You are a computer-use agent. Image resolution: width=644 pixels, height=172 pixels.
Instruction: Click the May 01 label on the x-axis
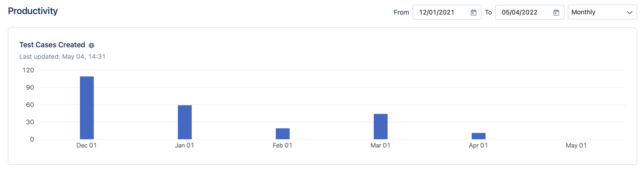point(576,145)
